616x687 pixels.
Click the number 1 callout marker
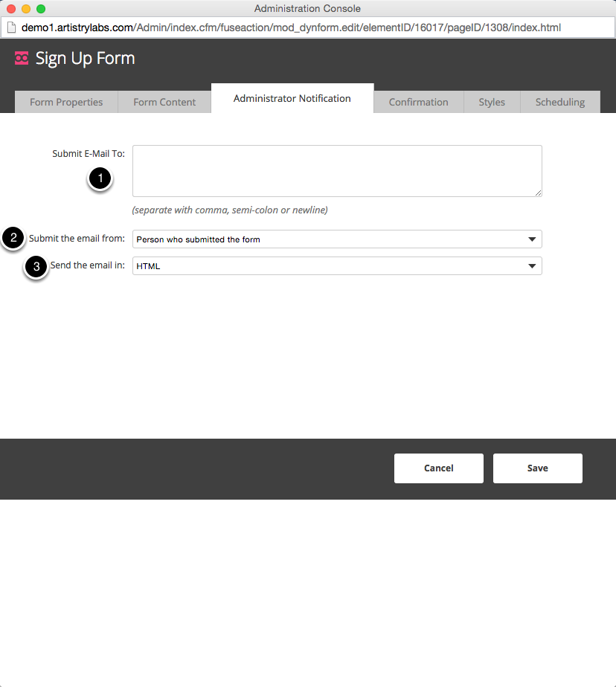(100, 178)
